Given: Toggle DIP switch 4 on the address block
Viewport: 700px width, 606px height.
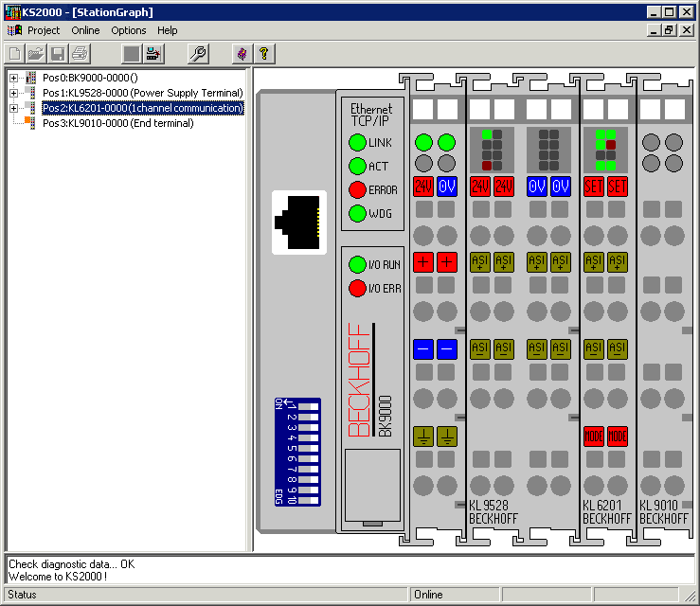Looking at the screenshot, I should (309, 437).
